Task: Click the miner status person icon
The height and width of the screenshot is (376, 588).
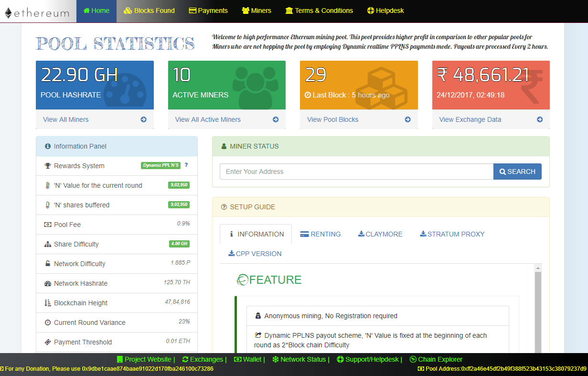Action: point(223,146)
